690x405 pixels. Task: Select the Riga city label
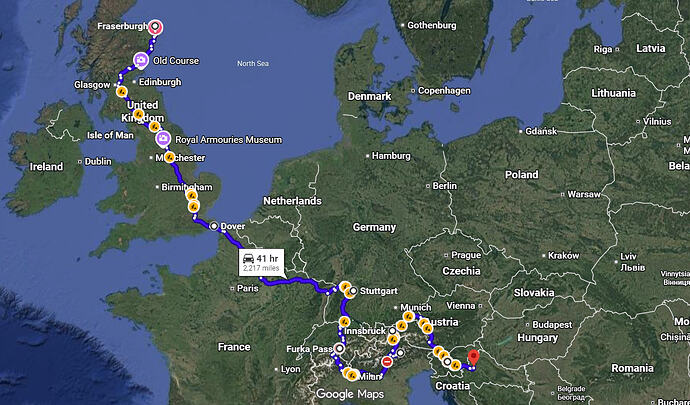click(603, 49)
